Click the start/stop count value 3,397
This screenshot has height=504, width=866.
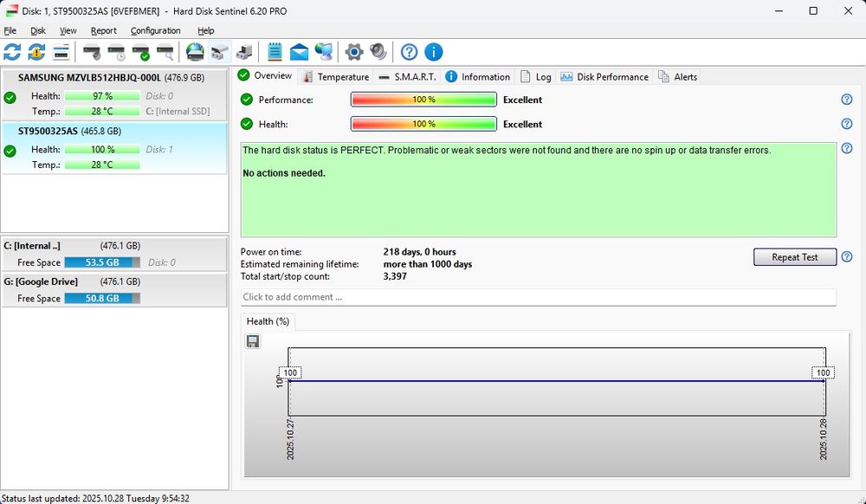(x=395, y=276)
